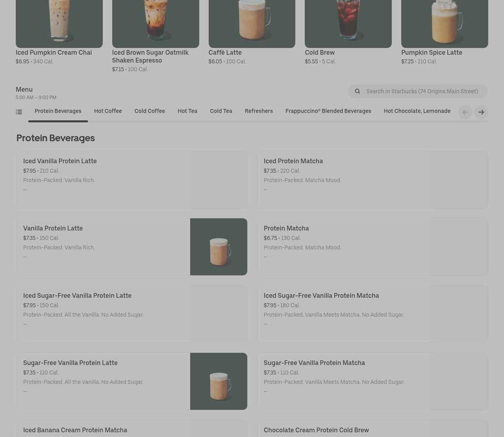
Task: Click the Menu heading above the hours
Action: [x=24, y=90]
